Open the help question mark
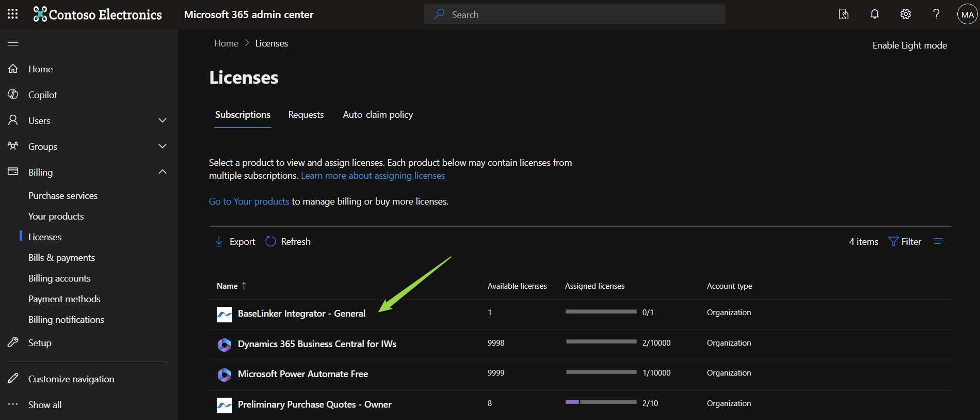This screenshot has width=980, height=420. (x=936, y=14)
